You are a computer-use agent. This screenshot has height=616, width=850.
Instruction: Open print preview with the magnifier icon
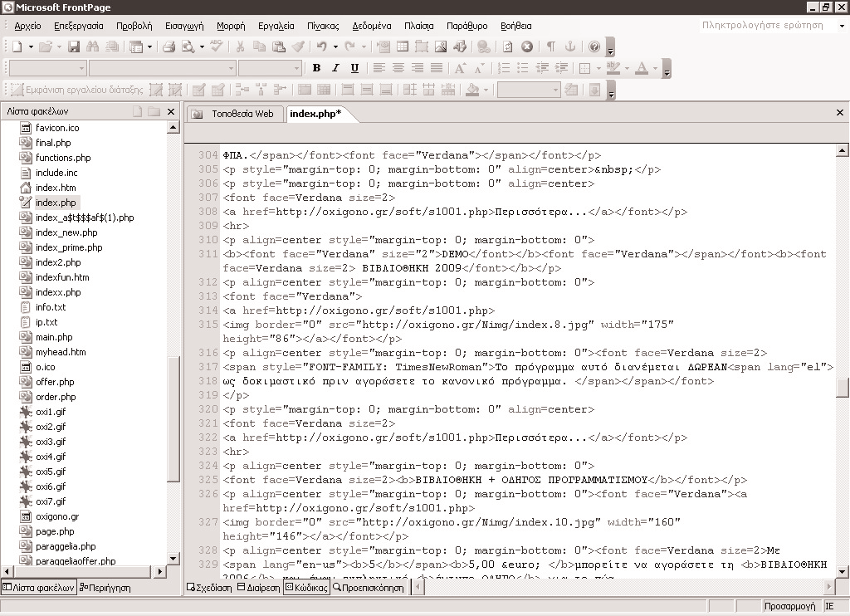[188, 47]
